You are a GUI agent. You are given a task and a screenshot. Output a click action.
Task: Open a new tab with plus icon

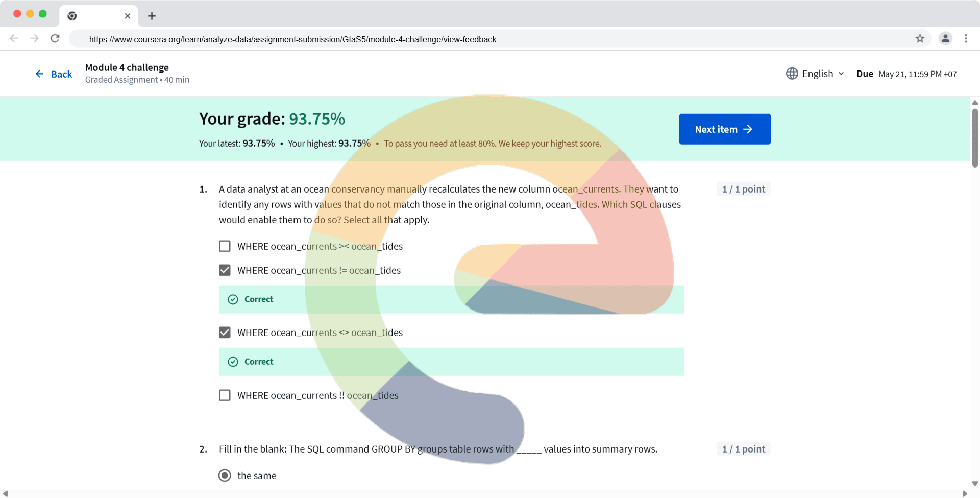152,16
